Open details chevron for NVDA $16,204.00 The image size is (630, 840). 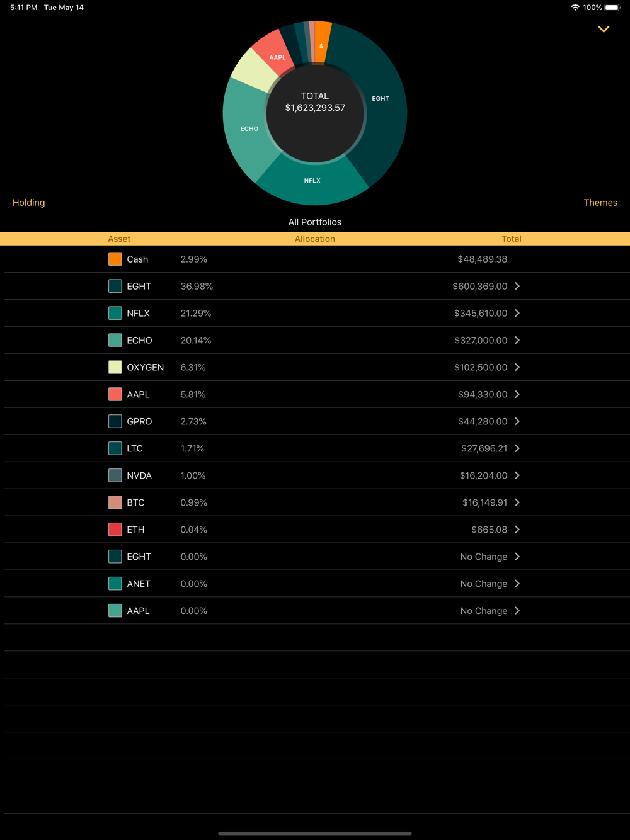(517, 475)
